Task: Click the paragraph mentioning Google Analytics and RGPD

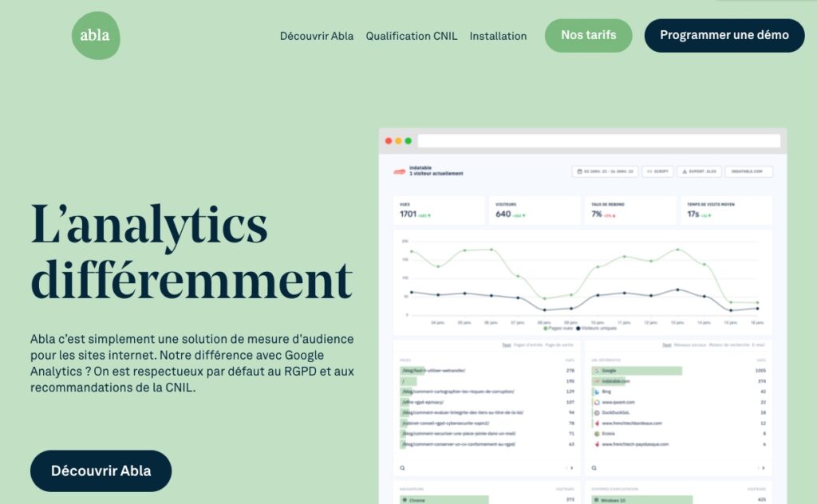Action: pyautogui.click(x=192, y=363)
